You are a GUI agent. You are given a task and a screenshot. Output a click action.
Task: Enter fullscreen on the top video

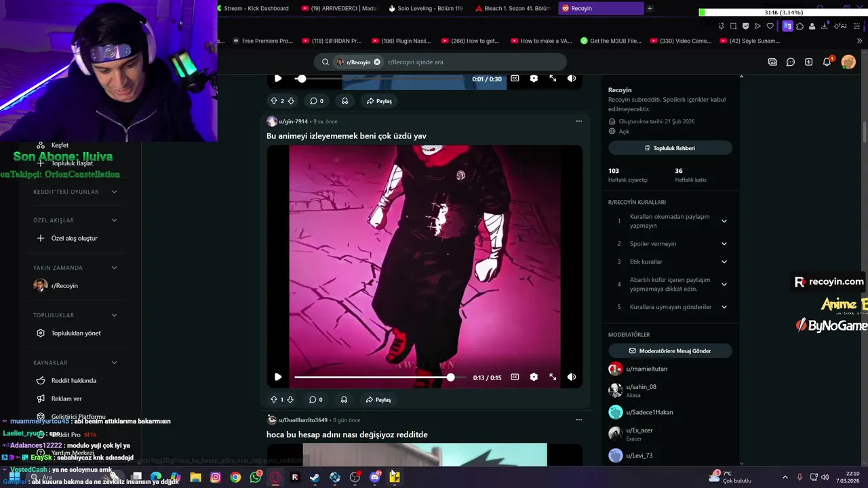coord(553,79)
